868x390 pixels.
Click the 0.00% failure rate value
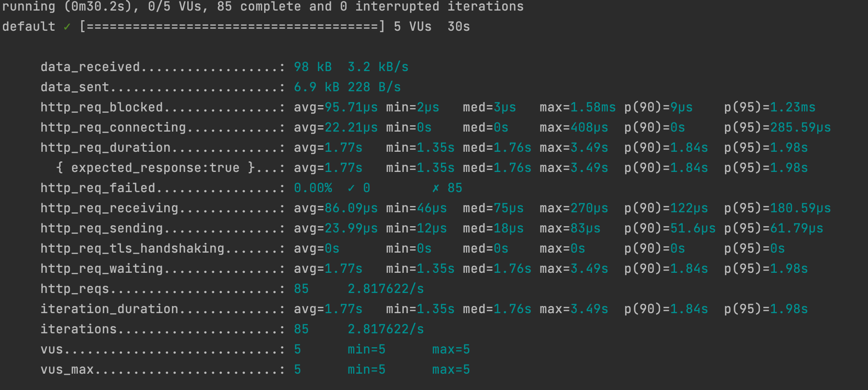click(313, 188)
